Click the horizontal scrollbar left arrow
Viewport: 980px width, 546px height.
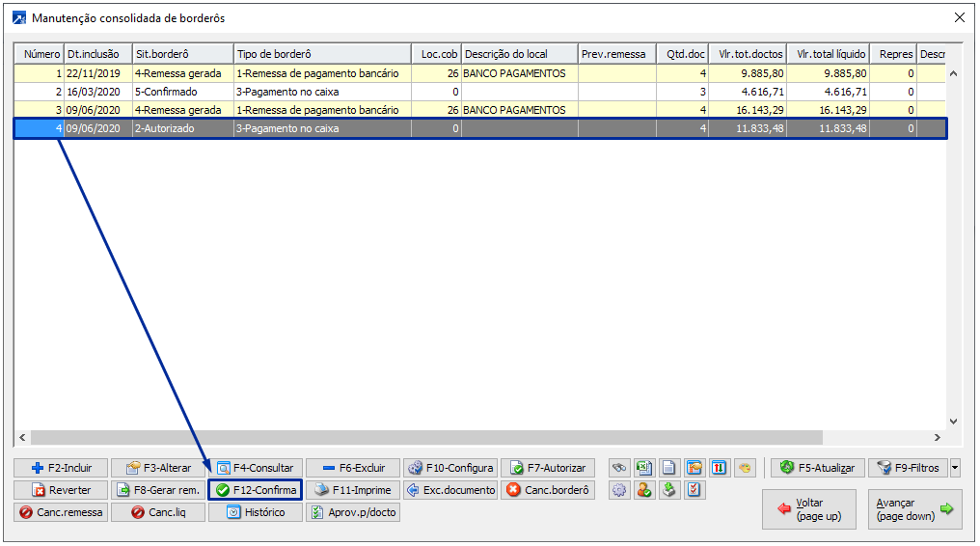(x=22, y=437)
